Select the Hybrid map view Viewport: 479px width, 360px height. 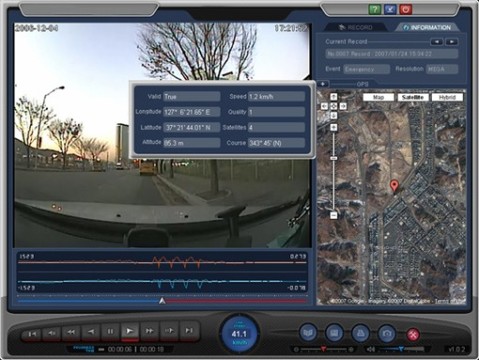[447, 97]
